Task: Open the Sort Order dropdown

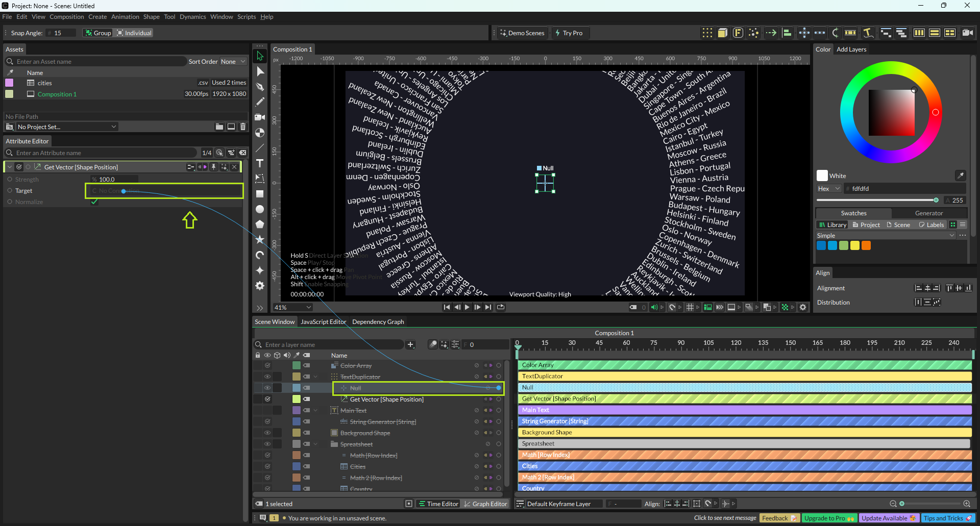Action: click(233, 62)
